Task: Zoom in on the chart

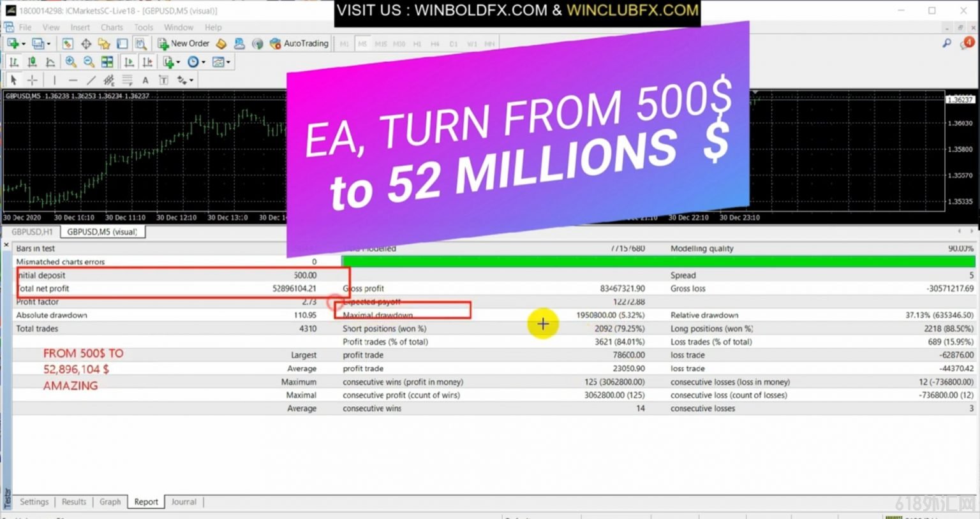Action: 71,62
